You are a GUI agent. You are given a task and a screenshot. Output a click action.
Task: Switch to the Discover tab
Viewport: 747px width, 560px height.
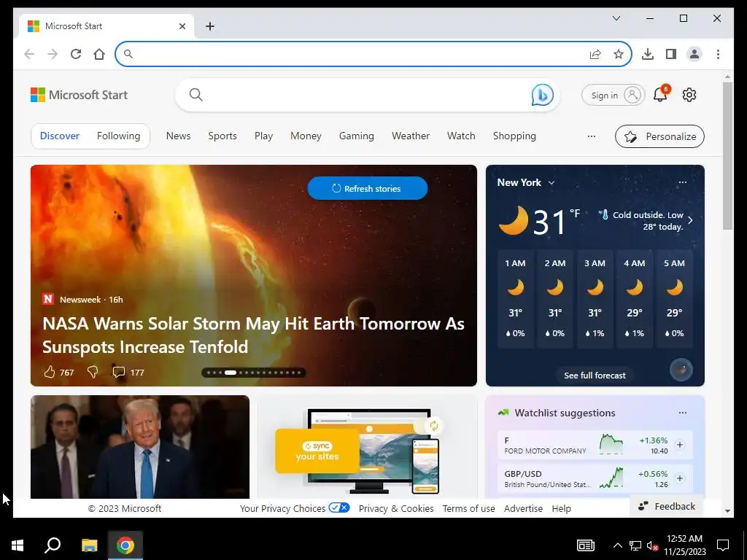[60, 136]
